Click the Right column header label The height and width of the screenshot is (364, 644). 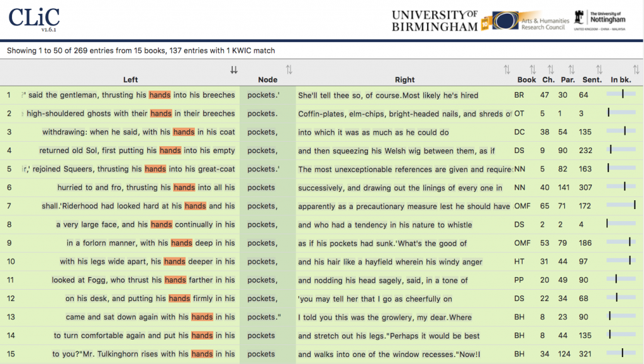404,80
